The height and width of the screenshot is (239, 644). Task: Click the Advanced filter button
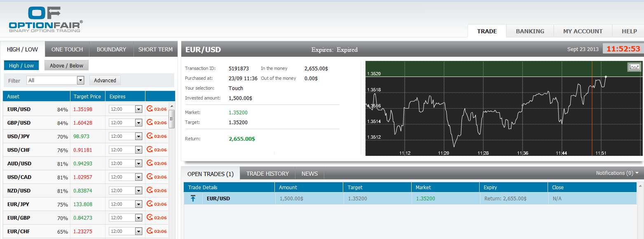(x=105, y=80)
